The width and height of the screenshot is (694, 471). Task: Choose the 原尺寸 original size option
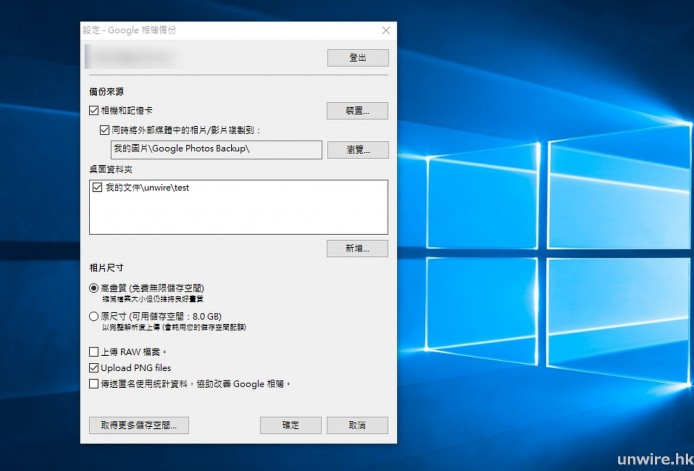(94, 316)
